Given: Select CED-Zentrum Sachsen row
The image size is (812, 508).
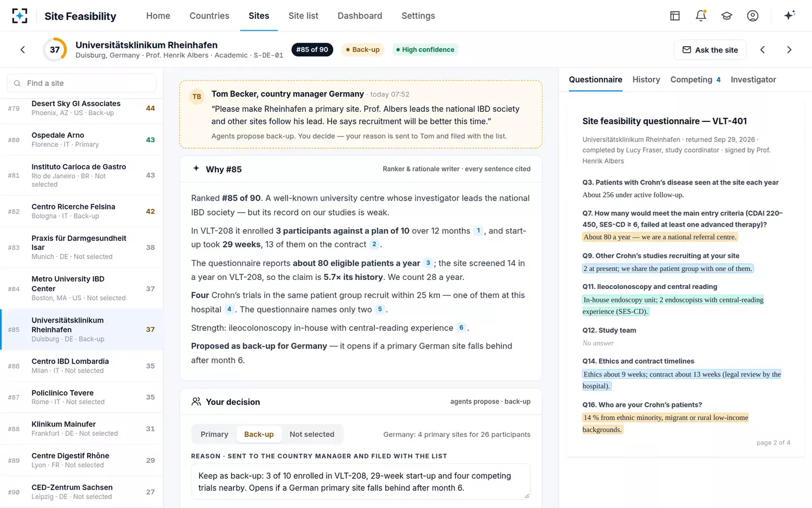Looking at the screenshot, I should tap(82, 492).
